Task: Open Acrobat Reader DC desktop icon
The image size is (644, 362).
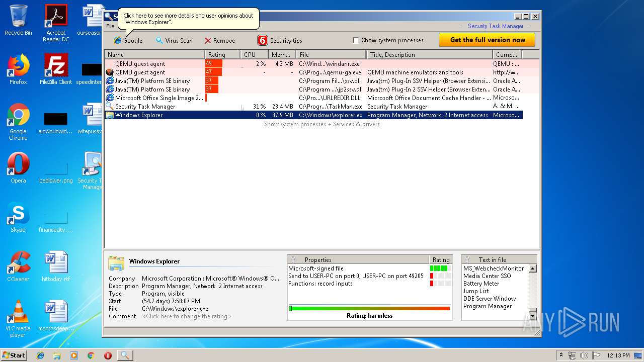Action: tap(56, 23)
